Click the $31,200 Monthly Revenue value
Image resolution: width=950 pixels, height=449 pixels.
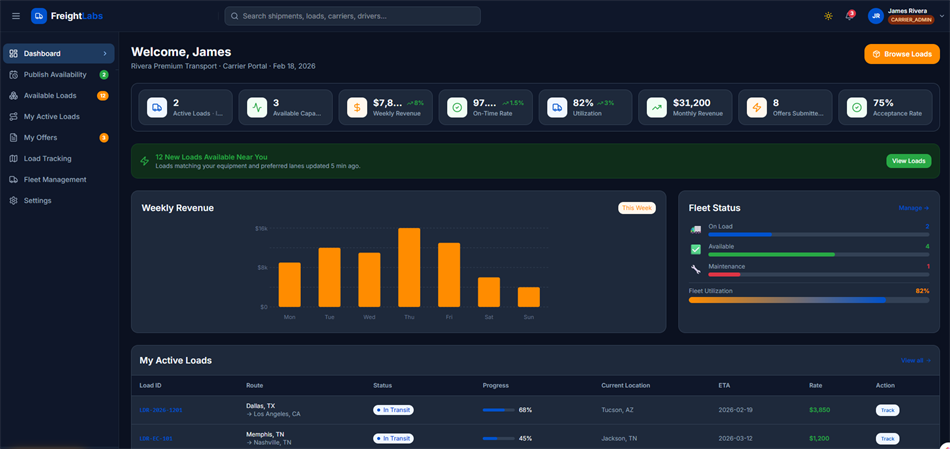(692, 102)
